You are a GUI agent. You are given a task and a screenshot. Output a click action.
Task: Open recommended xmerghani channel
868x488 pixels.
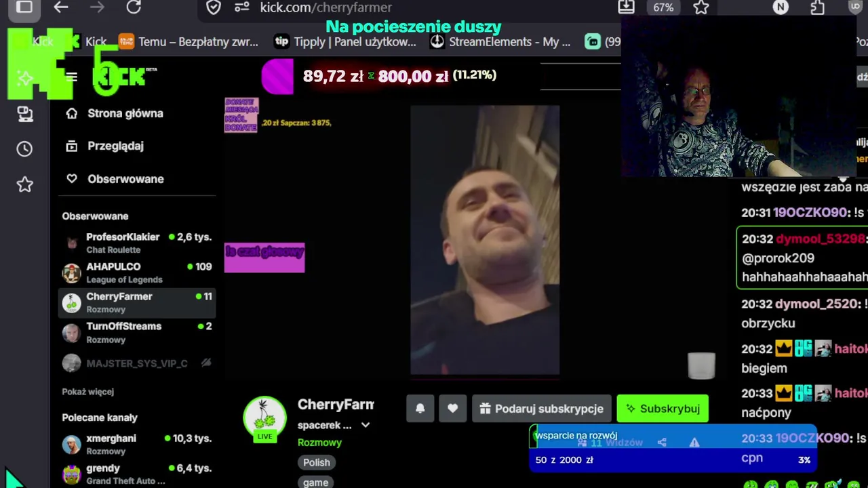click(138, 444)
